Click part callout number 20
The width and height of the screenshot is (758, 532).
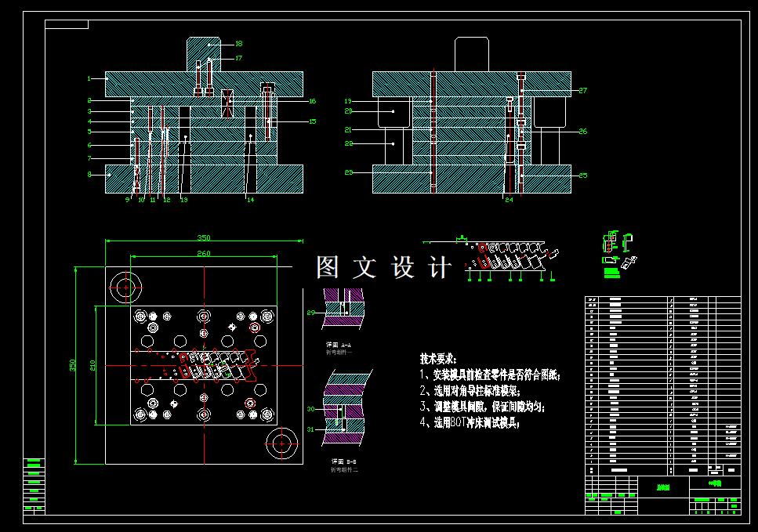(349, 111)
